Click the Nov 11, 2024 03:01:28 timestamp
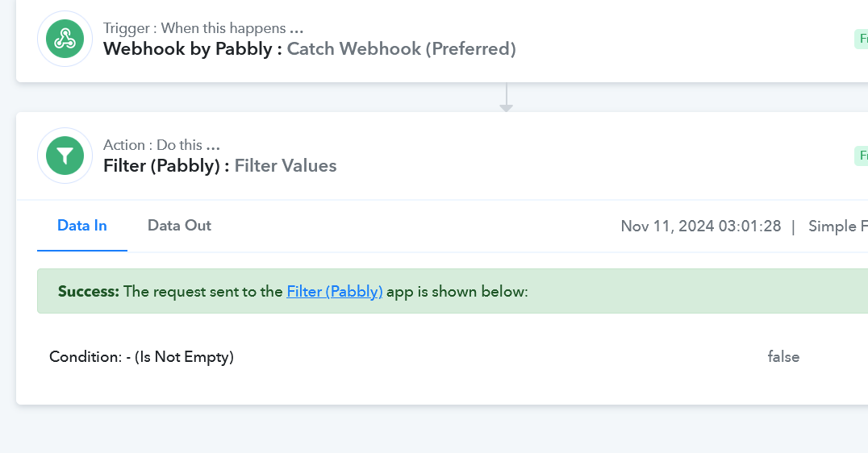This screenshot has width=868, height=453. point(701,226)
